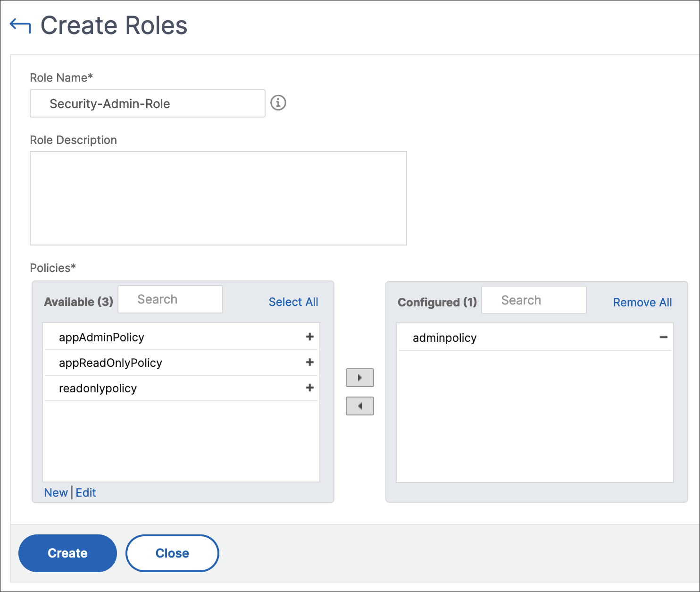700x592 pixels.
Task: Remove All configured policies
Action: point(642,303)
